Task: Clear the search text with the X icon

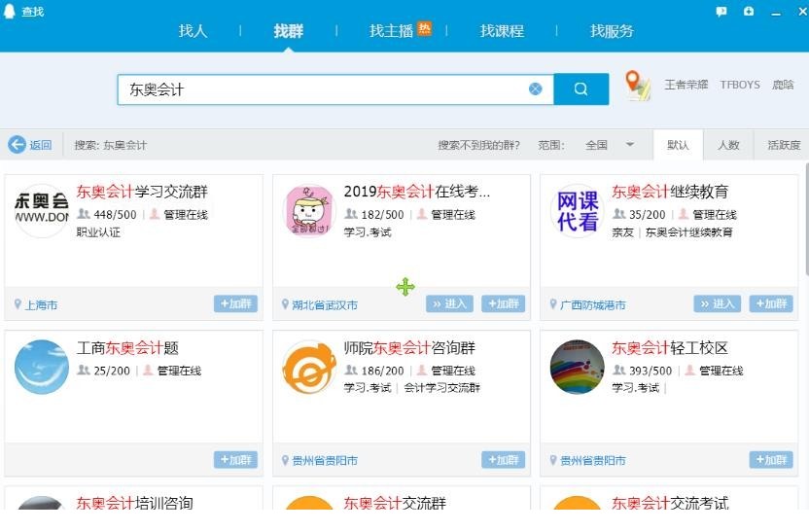Action: 536,89
